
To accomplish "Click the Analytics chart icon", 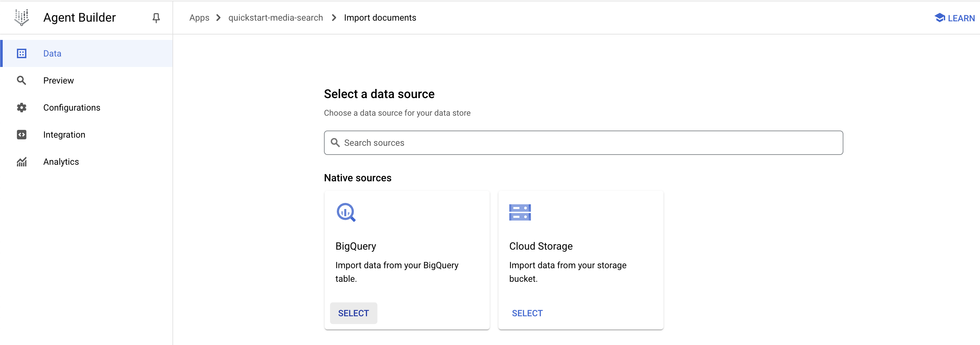I will [22, 162].
